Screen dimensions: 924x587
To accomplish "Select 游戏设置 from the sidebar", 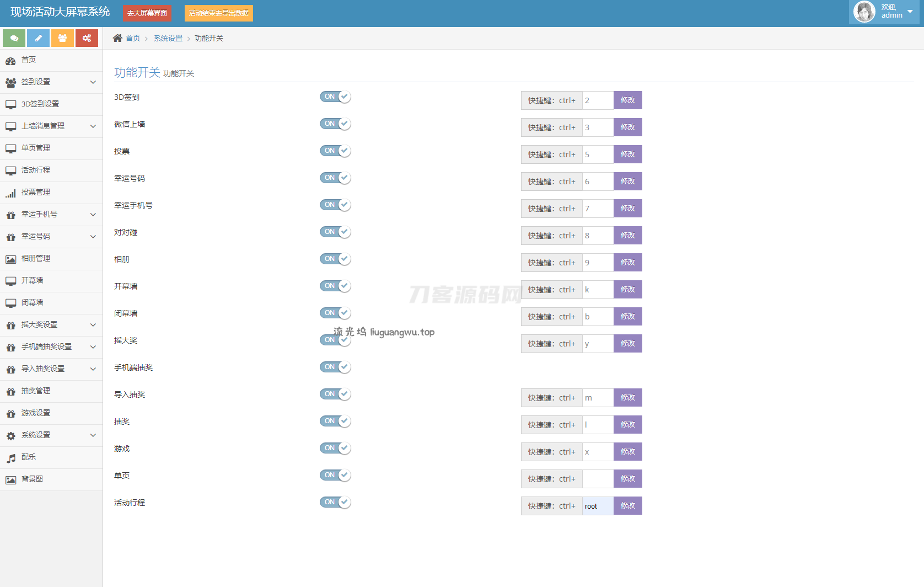I will (x=36, y=413).
